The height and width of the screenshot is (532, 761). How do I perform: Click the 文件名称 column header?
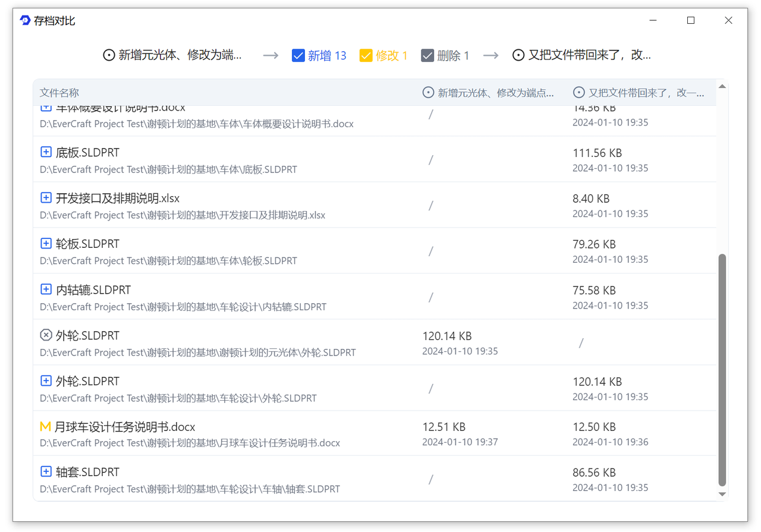coord(58,93)
